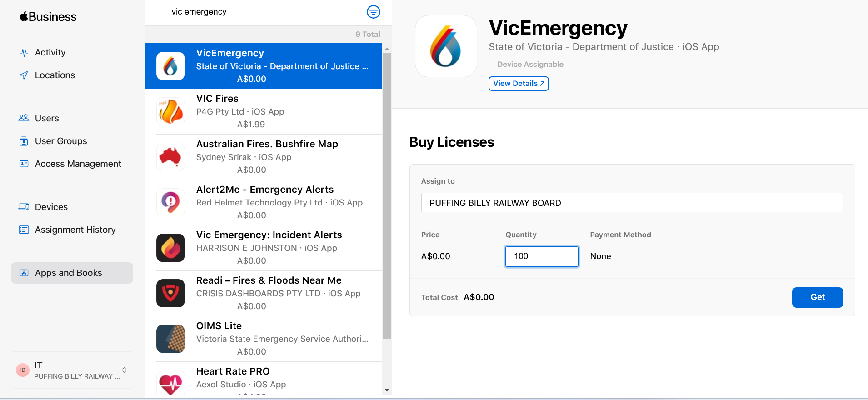Open Activity via its pulse icon
Screen dimensions: 868x400
point(24,53)
